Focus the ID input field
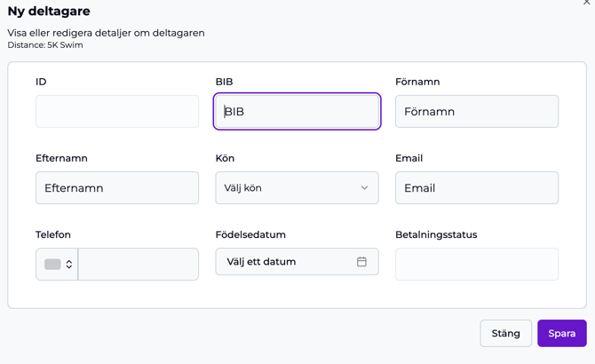Image resolution: width=595 pixels, height=364 pixels. click(x=117, y=112)
